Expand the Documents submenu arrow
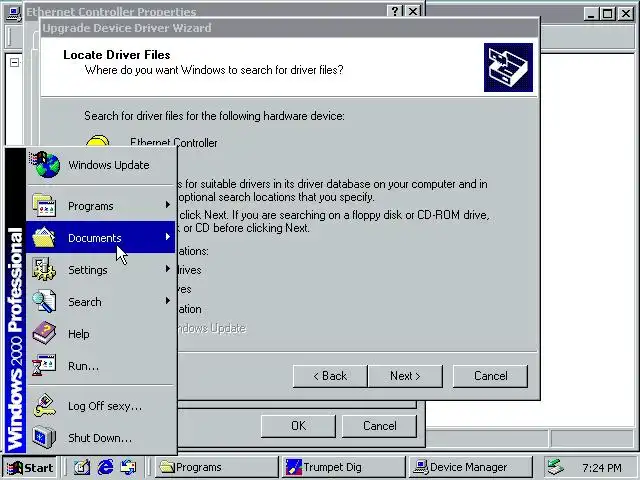Screen dimensions: 640x480 167,237
